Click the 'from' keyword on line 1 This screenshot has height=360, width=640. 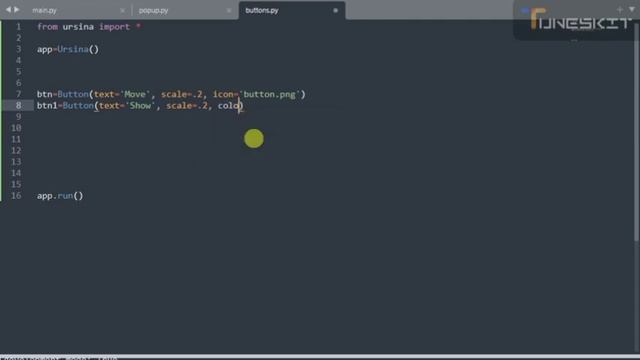[x=47, y=27]
